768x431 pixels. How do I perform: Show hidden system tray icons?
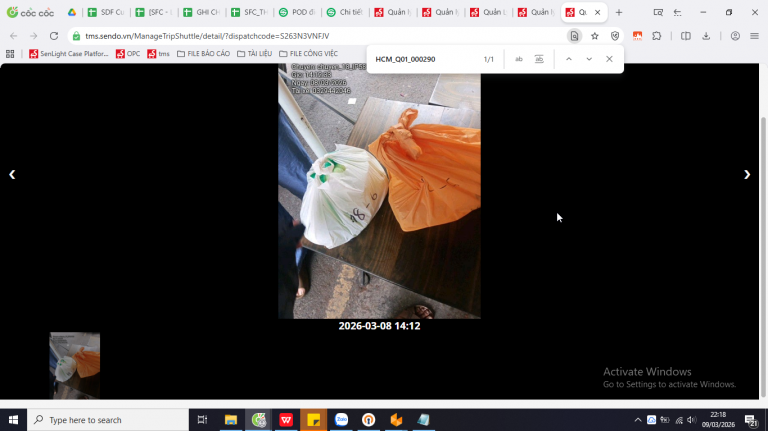[x=637, y=420]
